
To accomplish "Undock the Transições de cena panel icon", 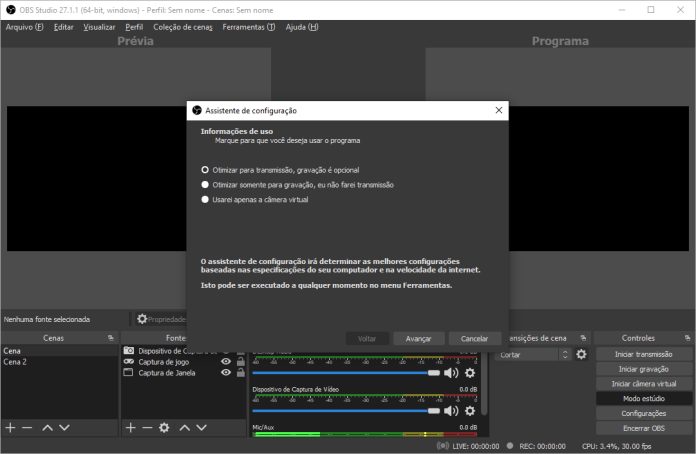I will pyautogui.click(x=583, y=338).
